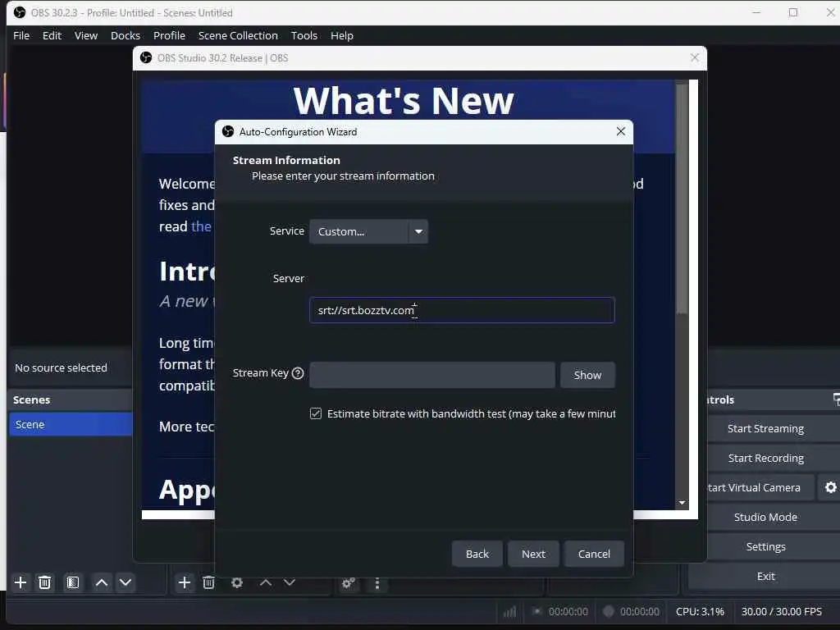
Task: Add a new source with plus icon
Action: tap(185, 582)
